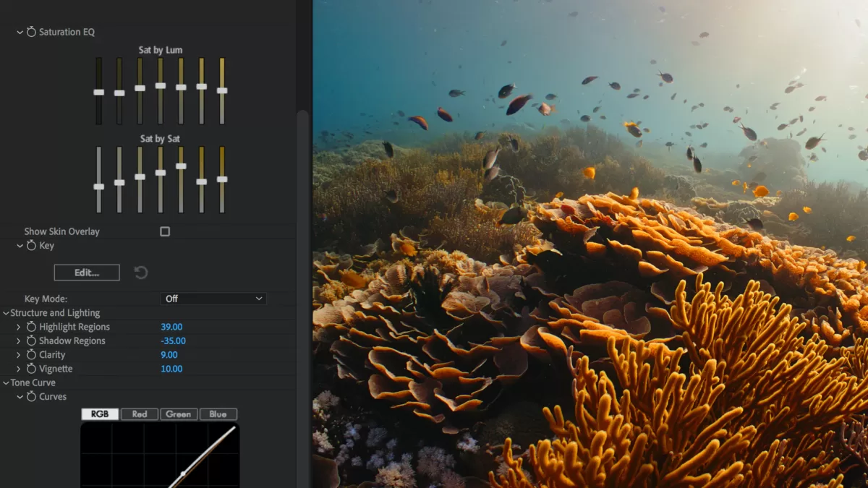Screen dimensions: 868x488
Task: Select the Blue curve channel tab
Action: pos(218,414)
